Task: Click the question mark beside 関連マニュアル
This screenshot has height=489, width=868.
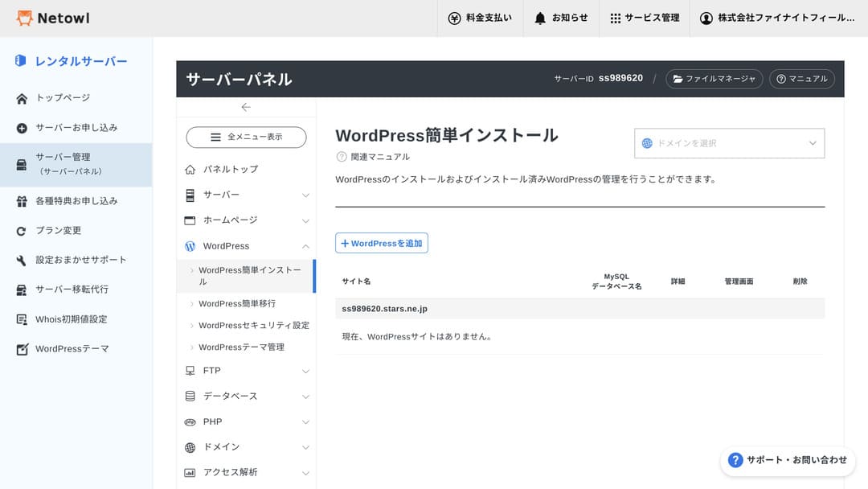Action: coord(342,157)
